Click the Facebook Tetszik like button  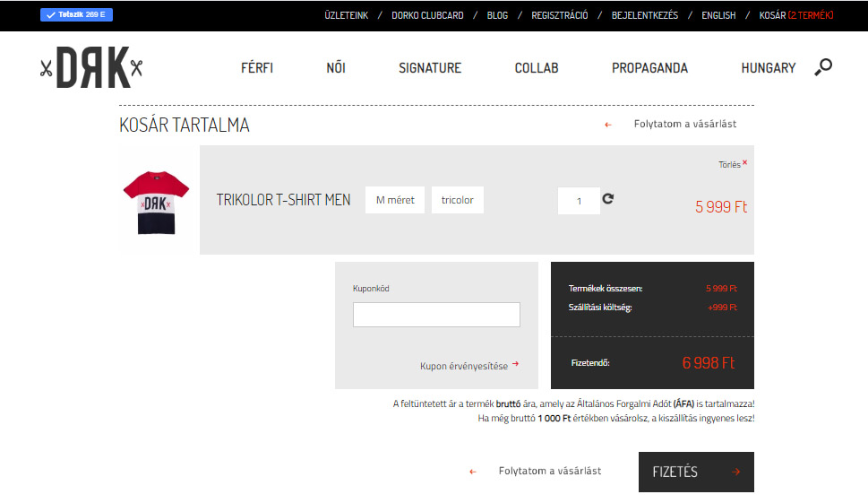76,15
